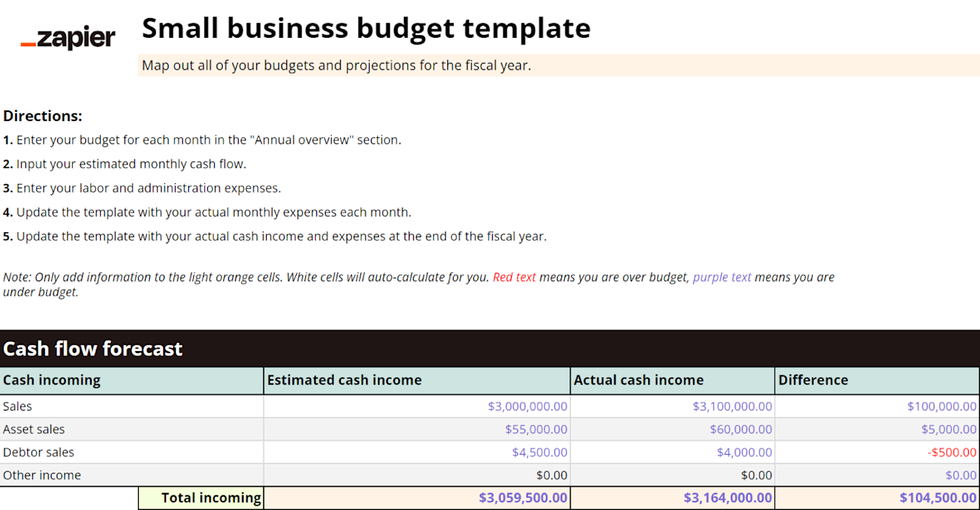Click Other income difference cell $0.00
Image resolution: width=980 pixels, height=510 pixels.
pyautogui.click(x=878, y=475)
